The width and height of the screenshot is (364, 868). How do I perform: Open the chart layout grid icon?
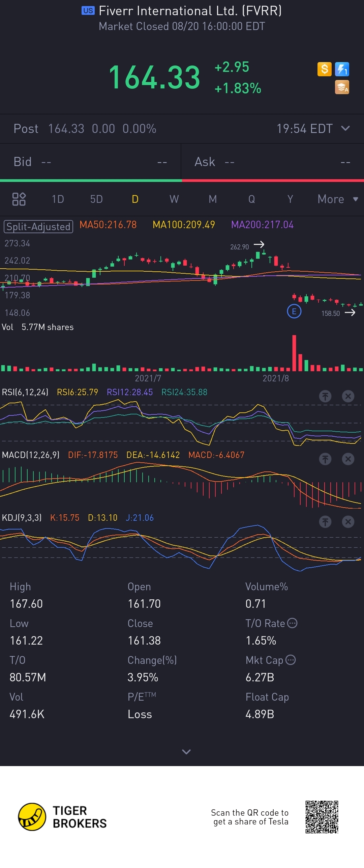coord(19,199)
